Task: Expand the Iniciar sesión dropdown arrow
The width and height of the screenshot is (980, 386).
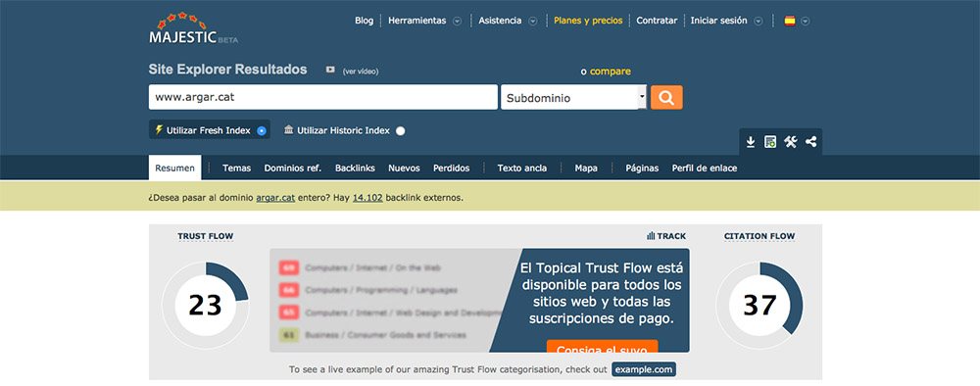Action: 759,21
